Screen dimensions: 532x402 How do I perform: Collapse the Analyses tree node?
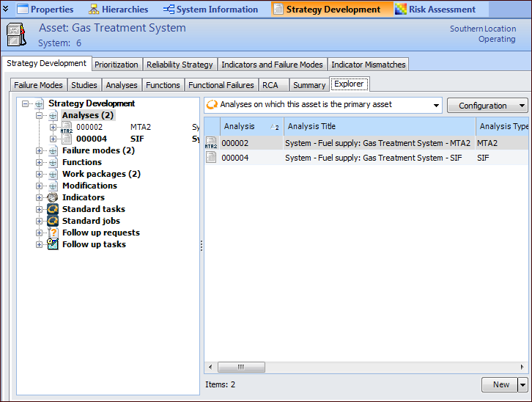(x=39, y=115)
